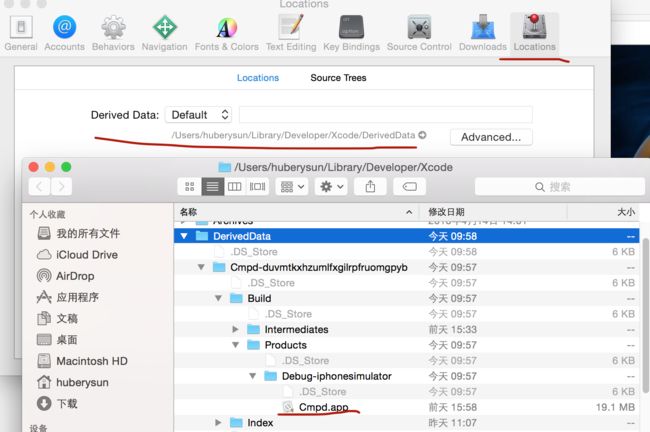This screenshot has height=432, width=650.
Task: Switch Finder to icon view
Action: click(x=189, y=187)
